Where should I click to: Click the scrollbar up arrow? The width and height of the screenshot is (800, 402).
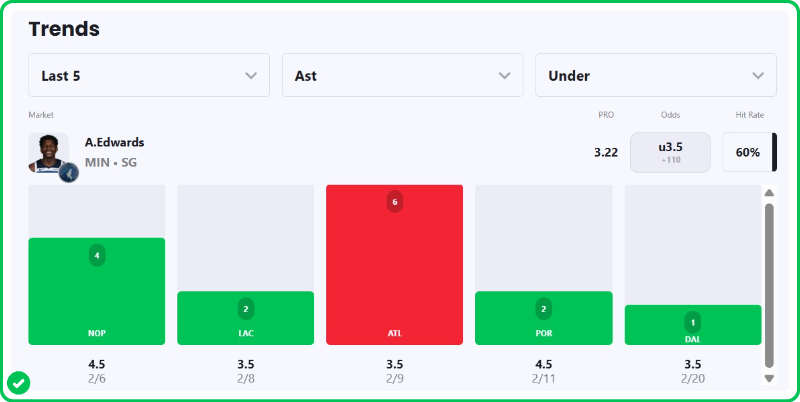click(769, 193)
